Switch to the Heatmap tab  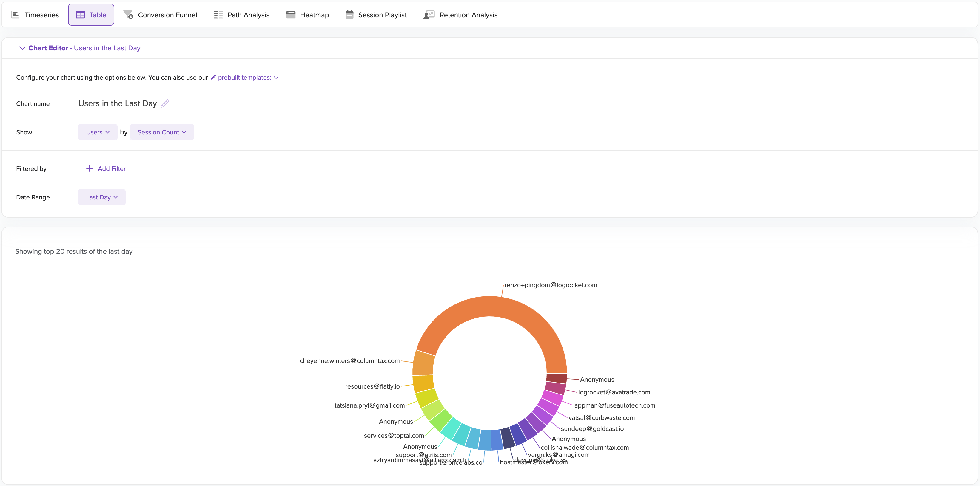pos(307,15)
